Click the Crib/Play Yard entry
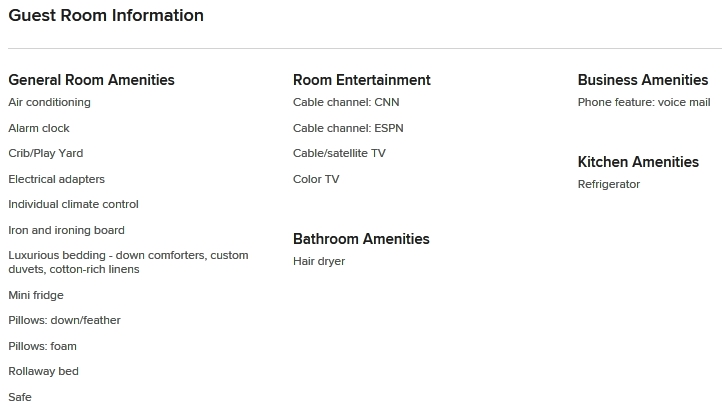The height and width of the screenshot is (408, 722). 46,153
